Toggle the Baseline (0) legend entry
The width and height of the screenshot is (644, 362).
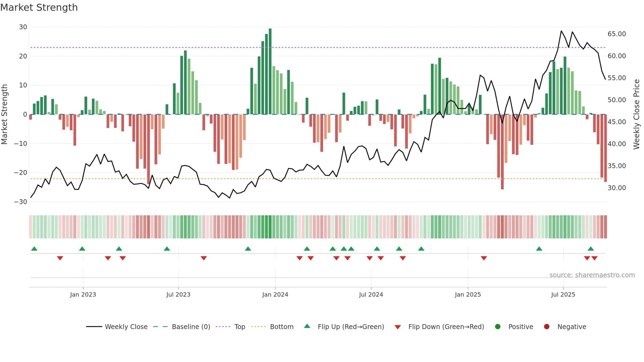(182, 327)
